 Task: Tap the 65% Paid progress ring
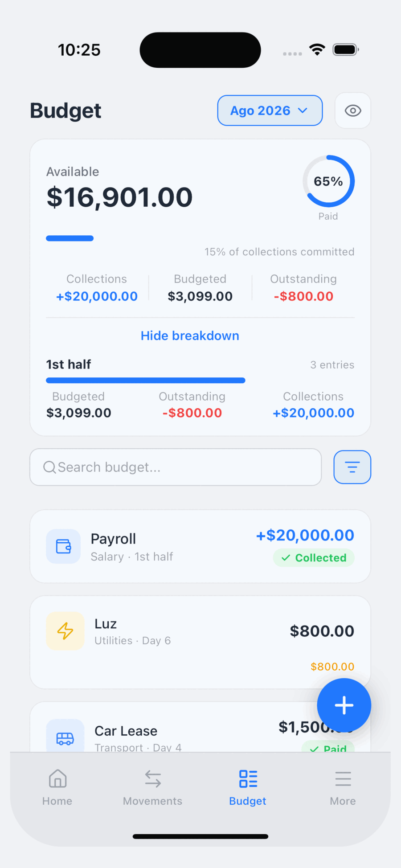tap(329, 181)
